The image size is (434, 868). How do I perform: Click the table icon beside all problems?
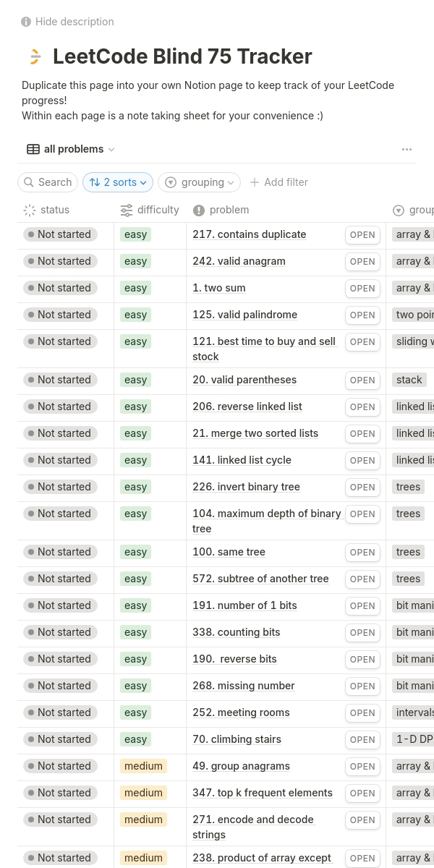pos(33,149)
